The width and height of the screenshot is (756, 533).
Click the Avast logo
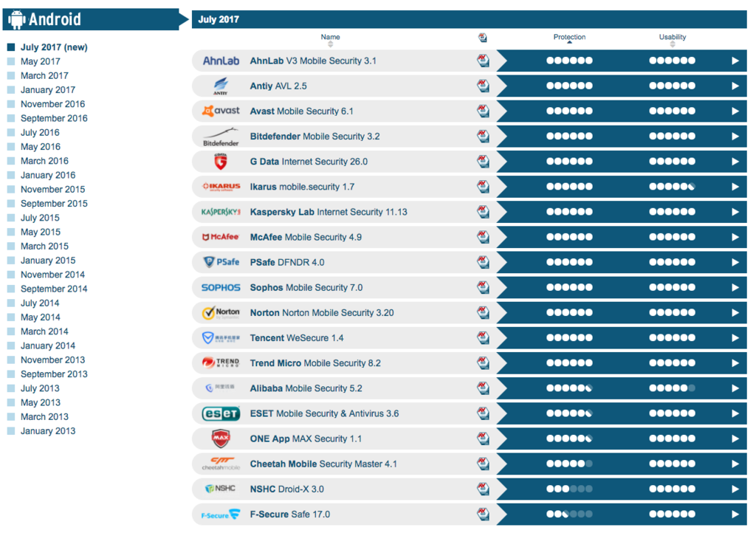221,111
